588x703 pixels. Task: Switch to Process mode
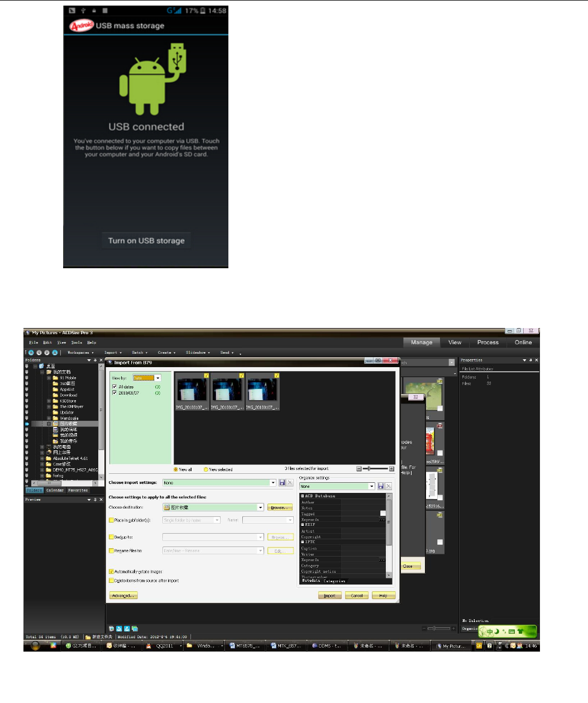(487, 343)
